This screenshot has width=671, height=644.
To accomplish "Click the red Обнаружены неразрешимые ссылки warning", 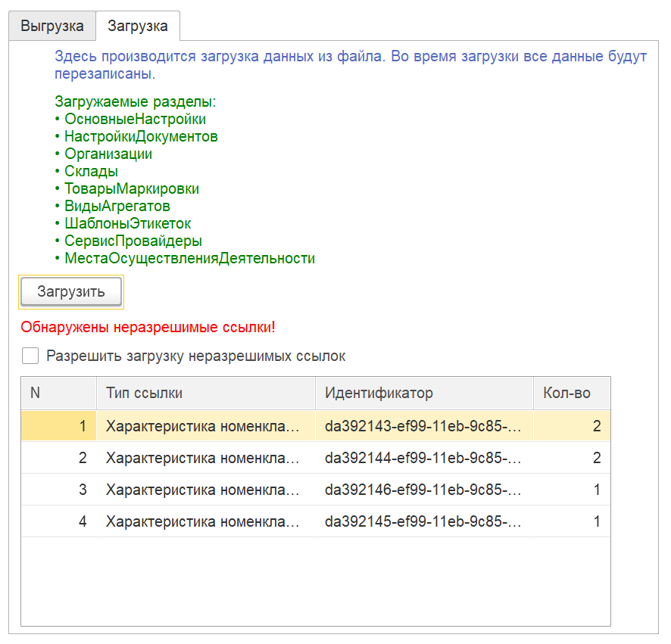I will pos(148,327).
